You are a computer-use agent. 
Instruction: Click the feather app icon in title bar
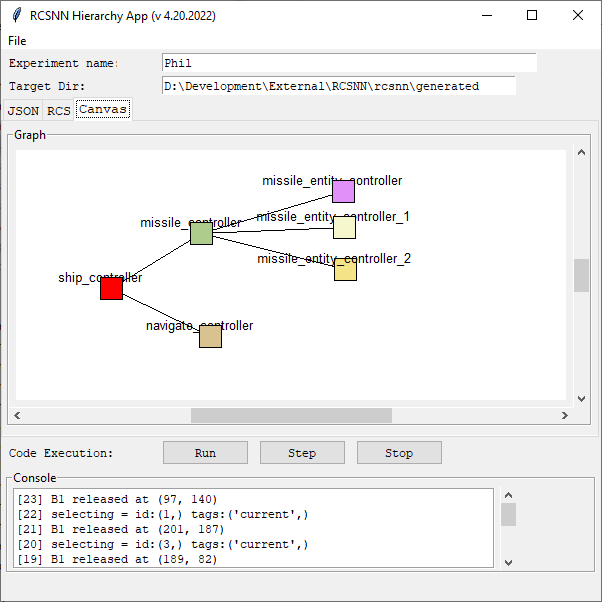[15, 16]
